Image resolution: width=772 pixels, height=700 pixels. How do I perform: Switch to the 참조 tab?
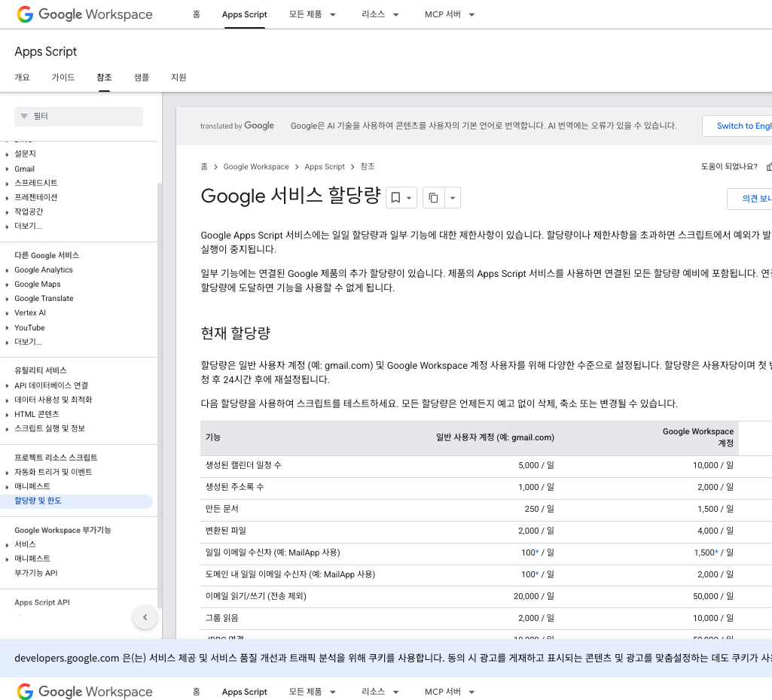pyautogui.click(x=104, y=78)
